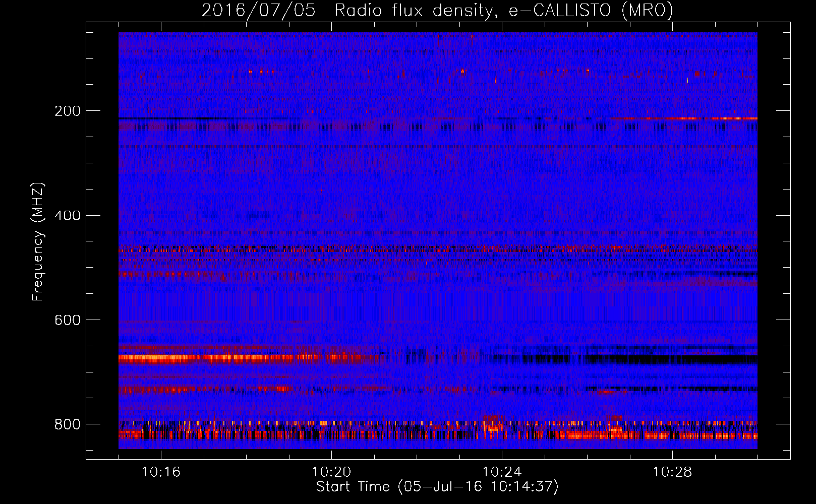Click the "Start Time (05-Jul-16 10:14:37)" label
The height and width of the screenshot is (504, 816).
(437, 487)
